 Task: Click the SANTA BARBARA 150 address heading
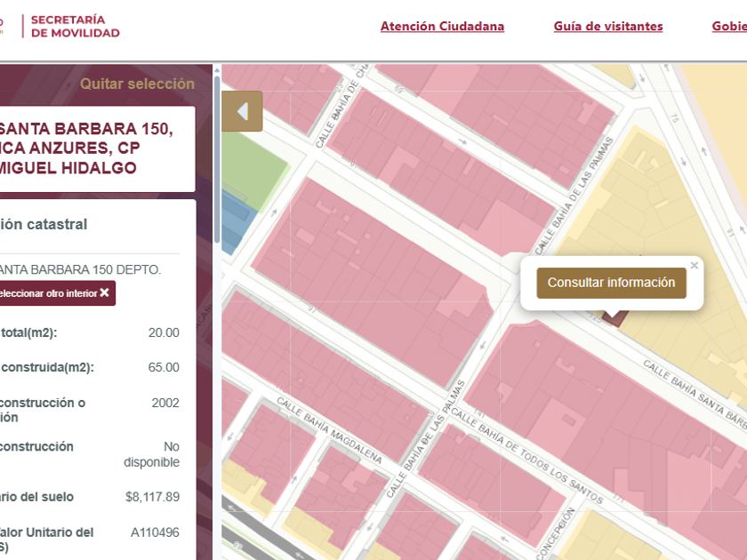(x=85, y=148)
